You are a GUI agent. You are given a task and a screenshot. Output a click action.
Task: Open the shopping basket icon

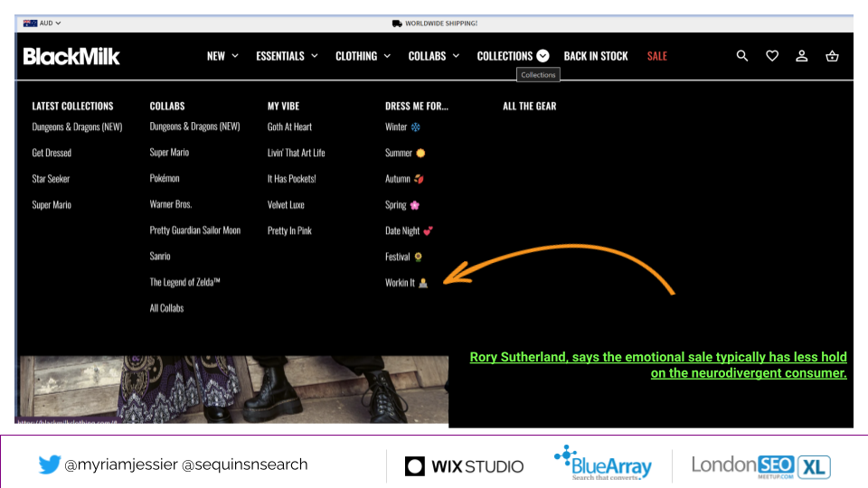click(x=832, y=56)
